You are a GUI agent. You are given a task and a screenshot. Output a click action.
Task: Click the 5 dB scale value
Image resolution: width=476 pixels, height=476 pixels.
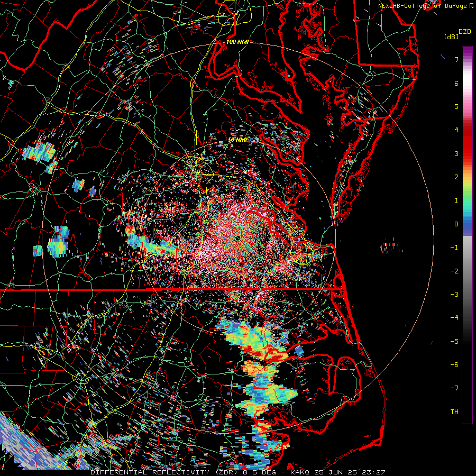(x=456, y=106)
